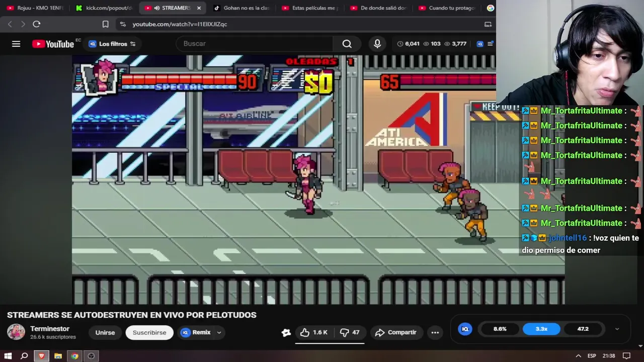The height and width of the screenshot is (362, 644).
Task: Click the 3,777 views stat
Action: pos(455,44)
